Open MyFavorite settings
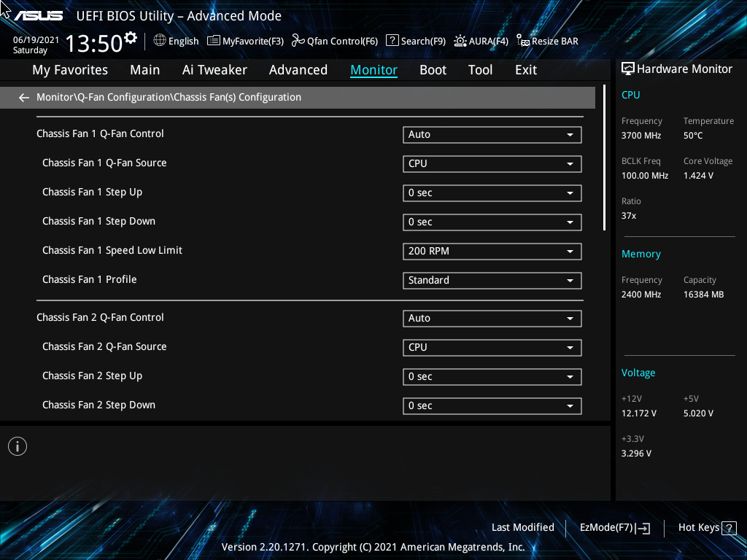Image resolution: width=747 pixels, height=560 pixels. [245, 41]
